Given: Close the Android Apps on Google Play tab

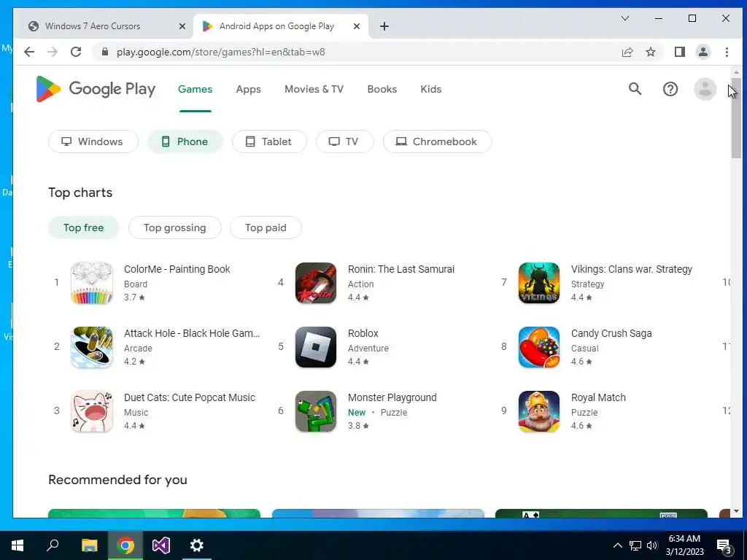Looking at the screenshot, I should point(356,26).
